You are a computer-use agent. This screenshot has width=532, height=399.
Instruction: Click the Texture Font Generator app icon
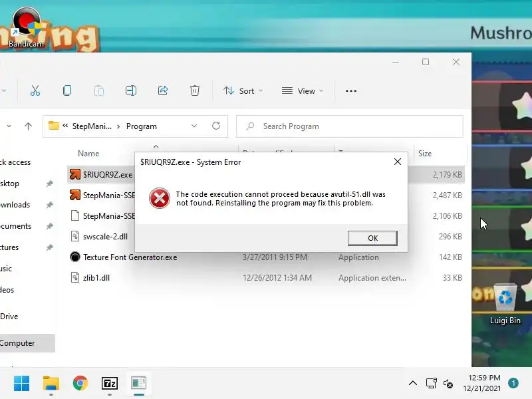pyautogui.click(x=75, y=257)
